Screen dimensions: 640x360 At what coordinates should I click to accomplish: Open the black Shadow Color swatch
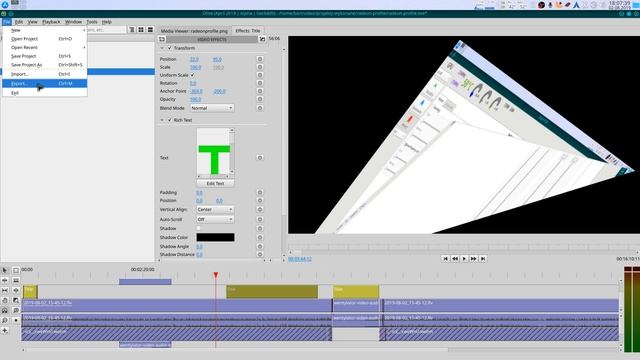(x=215, y=237)
